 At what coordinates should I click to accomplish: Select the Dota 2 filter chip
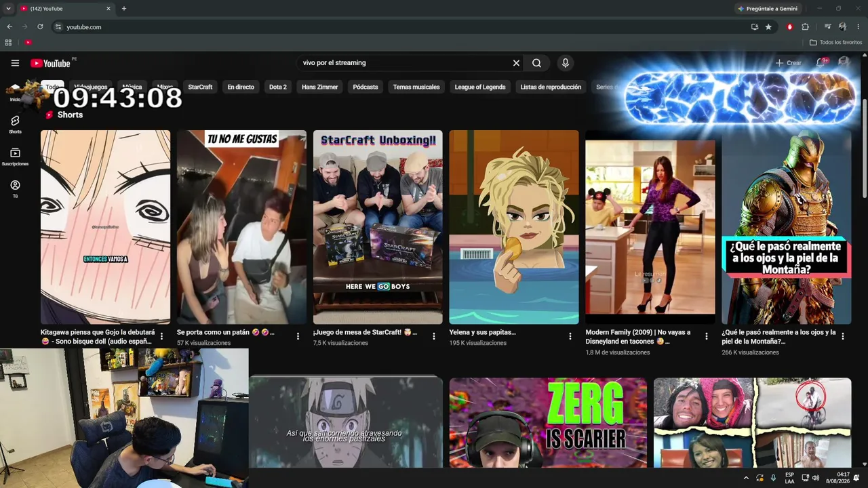point(278,87)
